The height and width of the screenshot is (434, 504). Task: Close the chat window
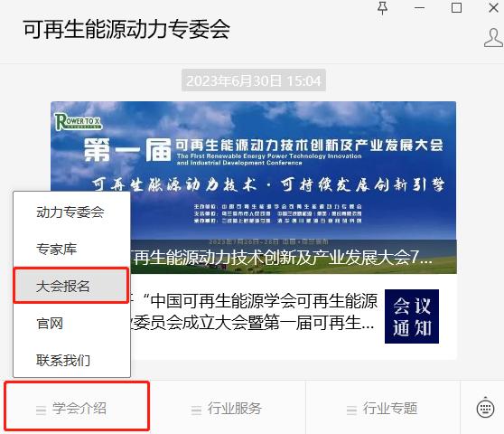493,8
